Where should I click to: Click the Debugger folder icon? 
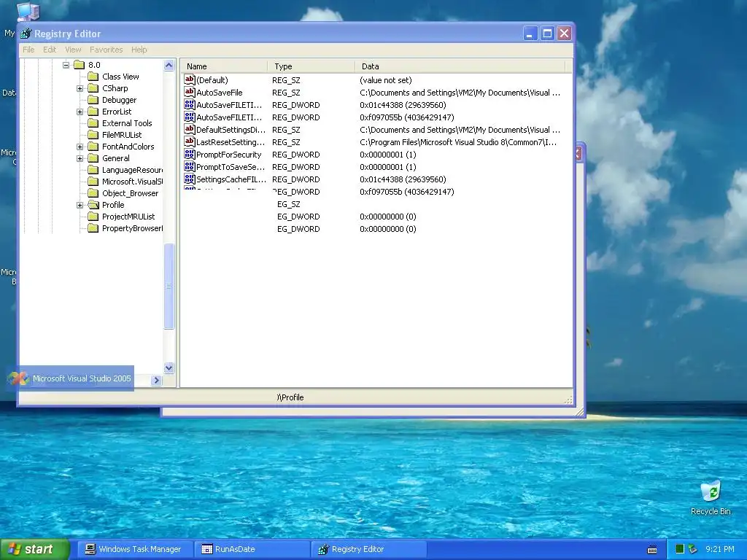93,100
